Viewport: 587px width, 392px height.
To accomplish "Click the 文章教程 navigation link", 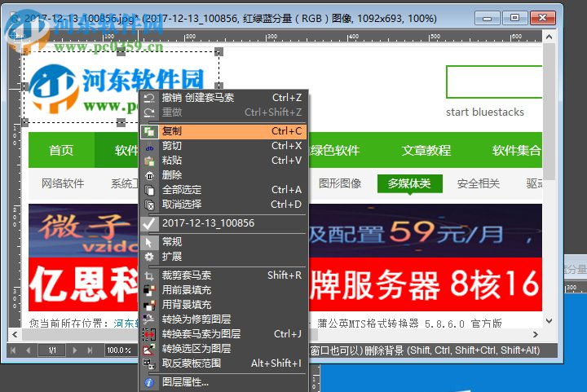I will 426,151.
